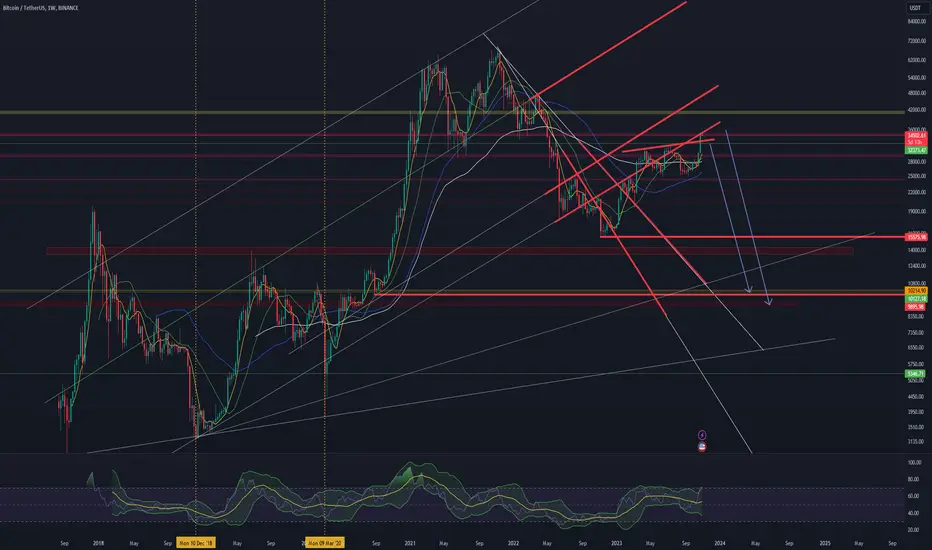Click the red 9895.98 price label
Screen dimensions: 932x550
[x=916, y=307]
